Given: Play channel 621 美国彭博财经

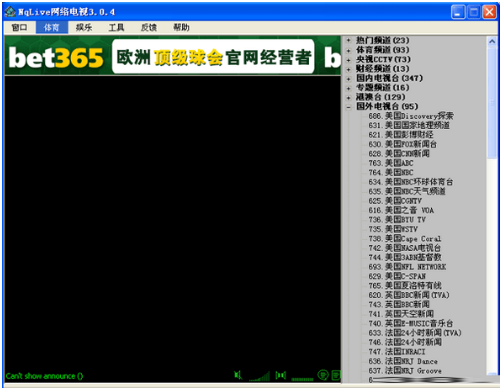Looking at the screenshot, I should pyautogui.click(x=401, y=135).
